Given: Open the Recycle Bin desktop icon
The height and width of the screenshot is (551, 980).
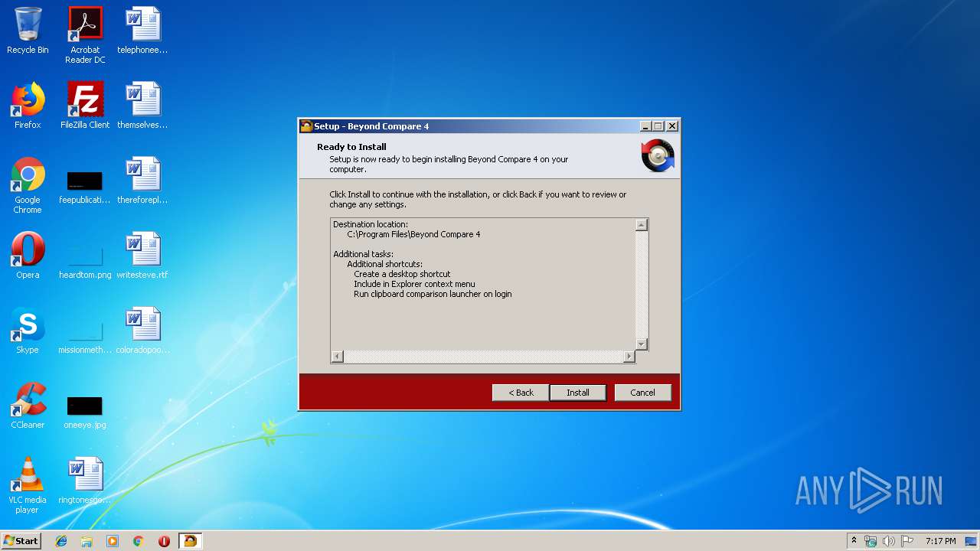Looking at the screenshot, I should tap(28, 31).
